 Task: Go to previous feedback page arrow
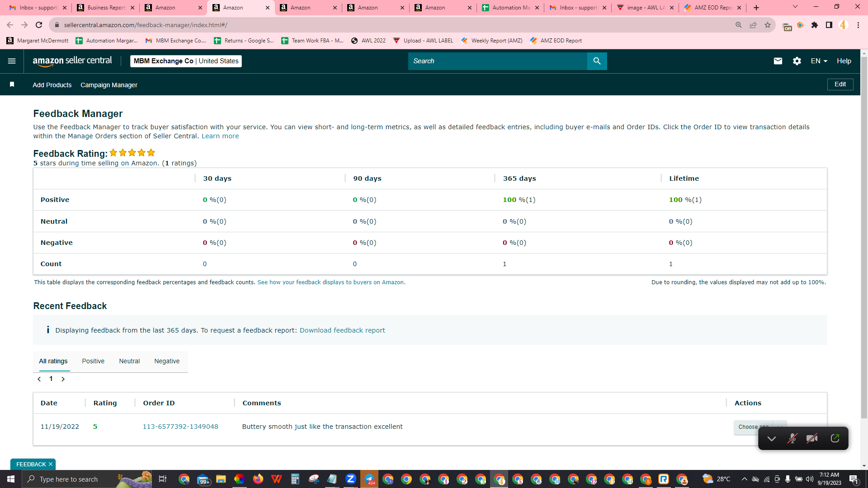(39, 379)
